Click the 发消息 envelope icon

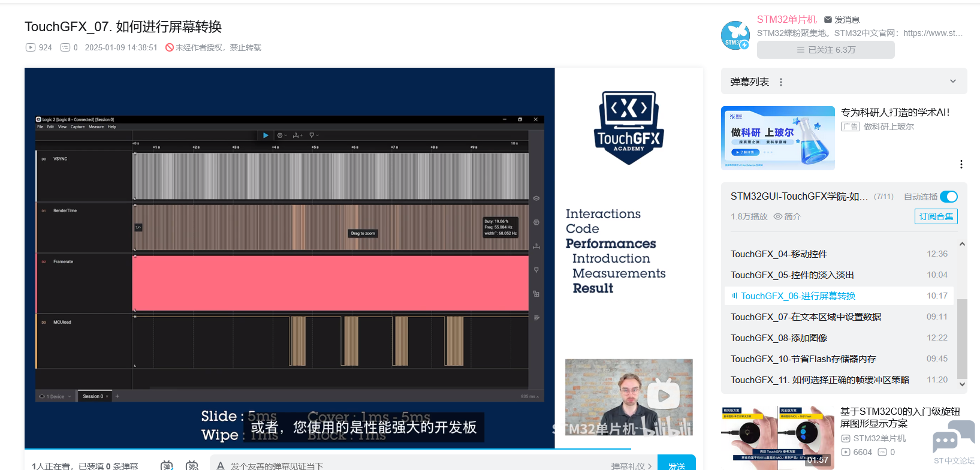pos(828,20)
